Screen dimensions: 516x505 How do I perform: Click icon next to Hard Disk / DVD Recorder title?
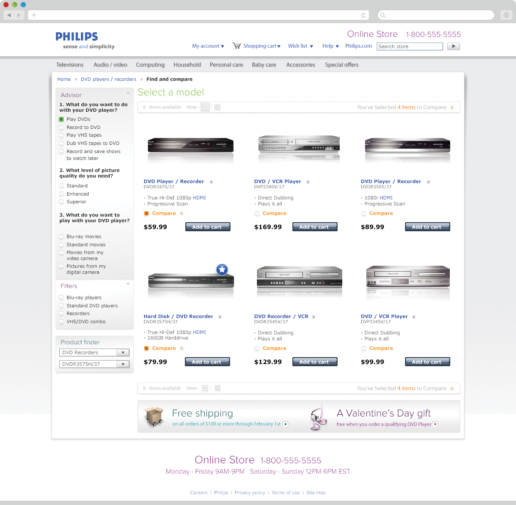pos(220,317)
